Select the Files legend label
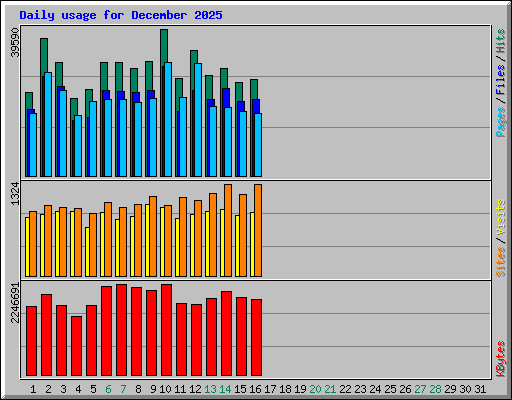The height and width of the screenshot is (400, 512). (501, 80)
